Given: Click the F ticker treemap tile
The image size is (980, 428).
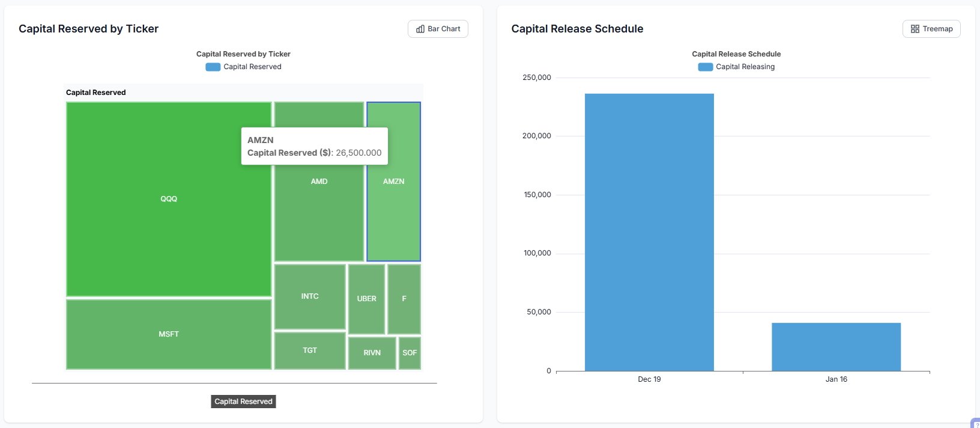Looking at the screenshot, I should point(404,299).
